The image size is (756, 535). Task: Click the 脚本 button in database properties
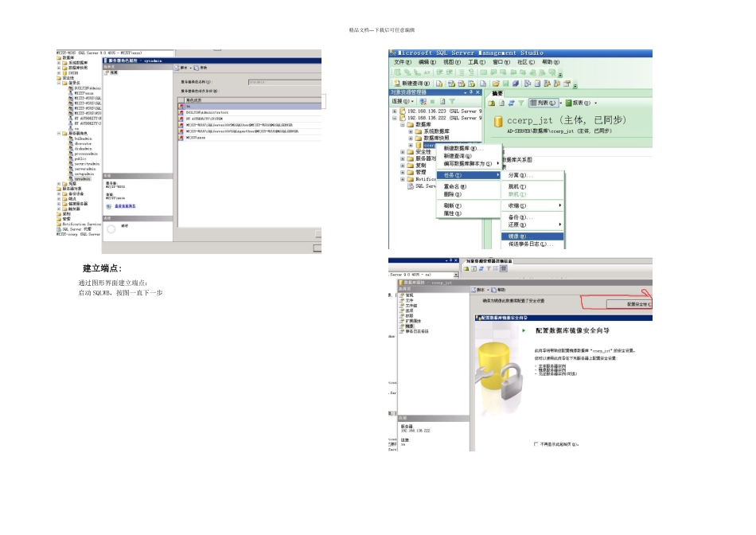[x=479, y=290]
